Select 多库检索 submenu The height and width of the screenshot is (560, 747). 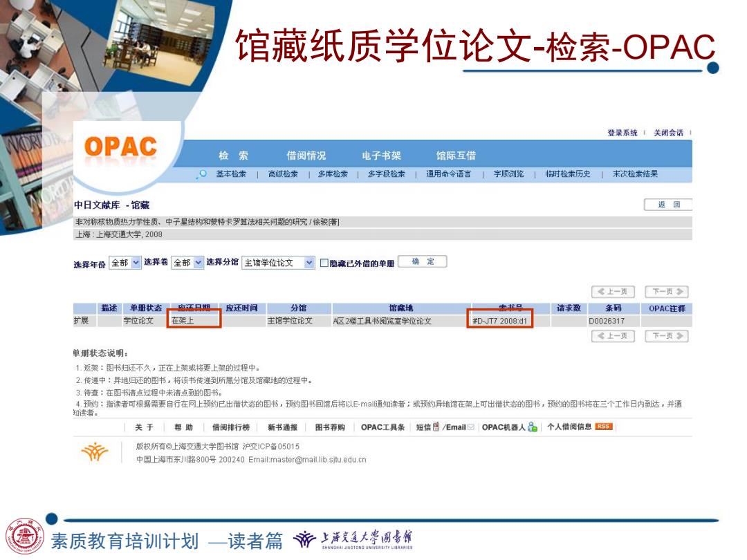pyautogui.click(x=333, y=174)
